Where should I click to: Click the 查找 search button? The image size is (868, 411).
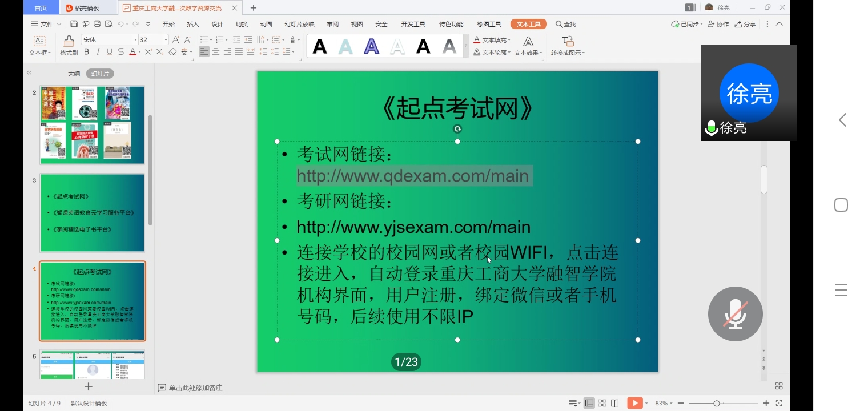pyautogui.click(x=566, y=24)
